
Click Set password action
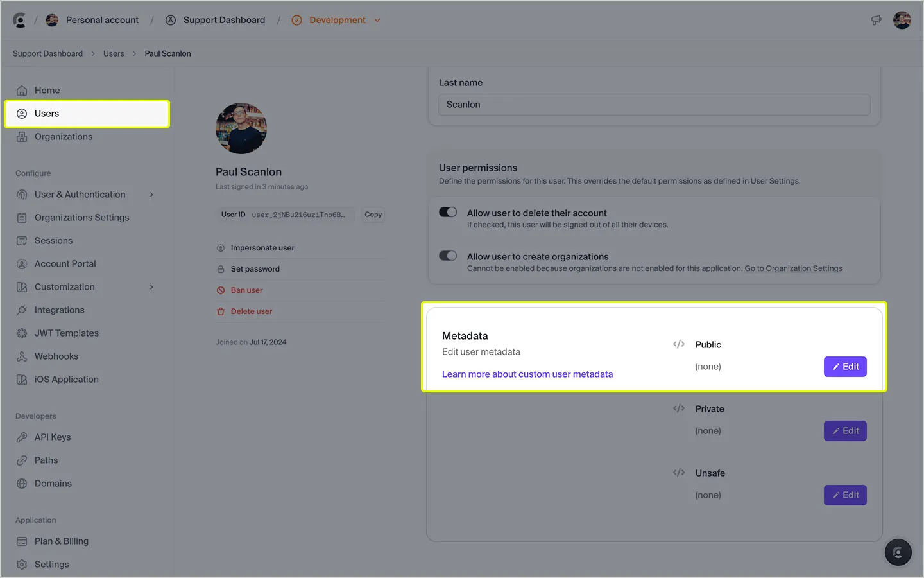click(255, 269)
